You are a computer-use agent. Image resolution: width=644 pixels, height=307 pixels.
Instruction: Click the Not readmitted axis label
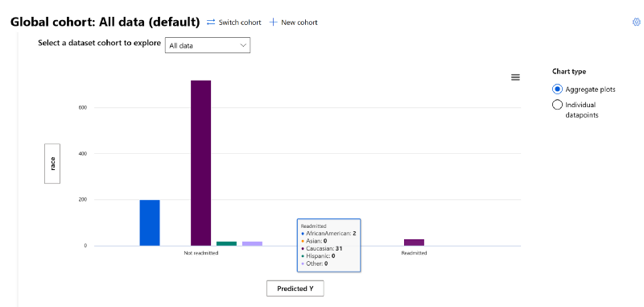pyautogui.click(x=200, y=253)
